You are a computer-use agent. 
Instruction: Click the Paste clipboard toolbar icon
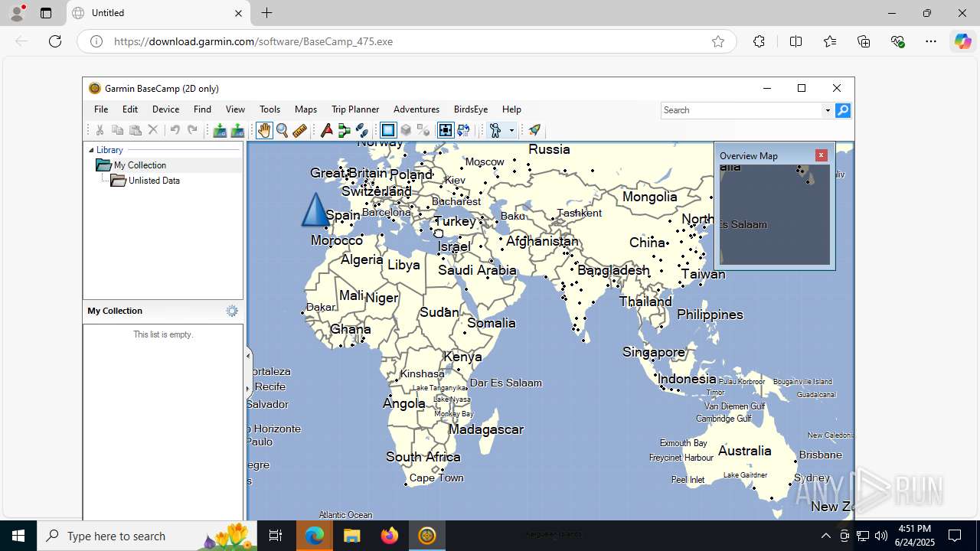point(136,130)
